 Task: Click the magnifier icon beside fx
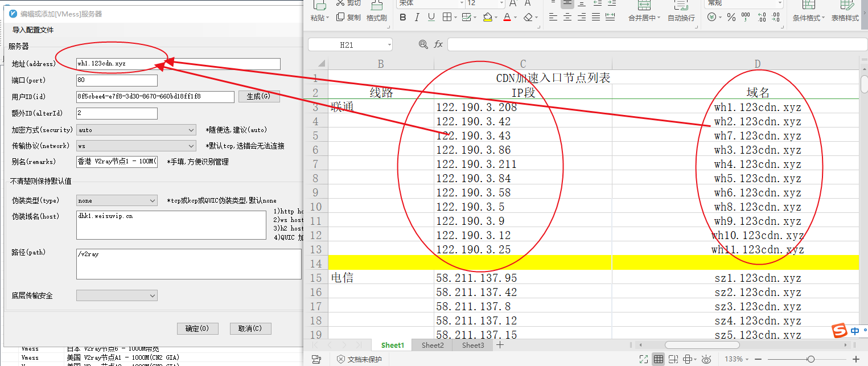[423, 44]
